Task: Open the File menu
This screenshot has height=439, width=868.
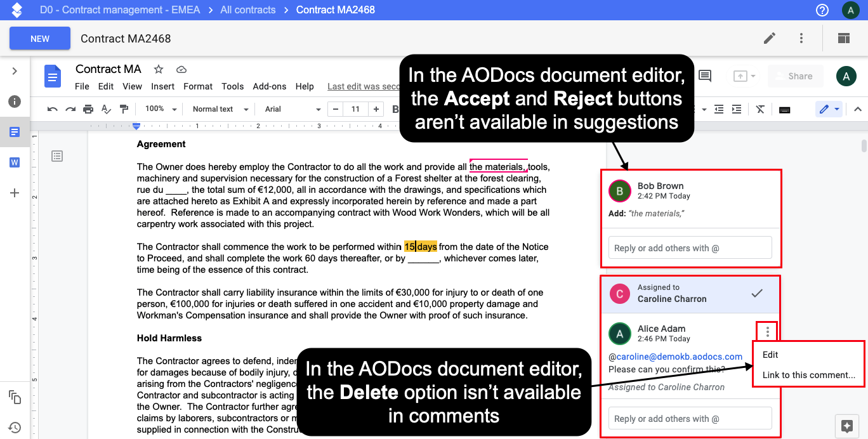Action: (x=82, y=86)
